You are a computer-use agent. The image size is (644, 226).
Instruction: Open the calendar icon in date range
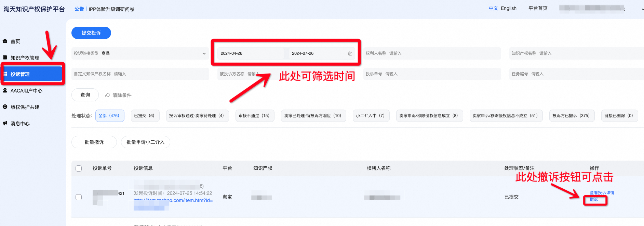[x=350, y=53]
